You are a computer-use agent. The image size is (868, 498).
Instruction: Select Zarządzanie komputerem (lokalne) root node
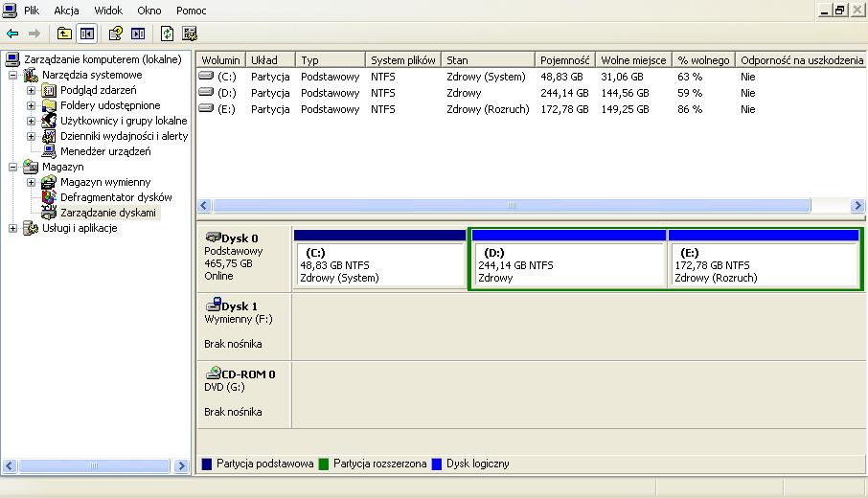(x=103, y=59)
